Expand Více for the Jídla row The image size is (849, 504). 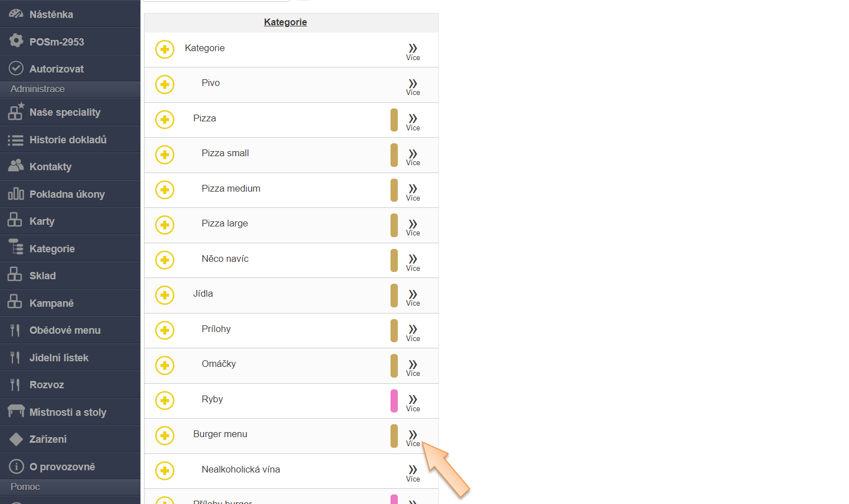click(x=413, y=297)
